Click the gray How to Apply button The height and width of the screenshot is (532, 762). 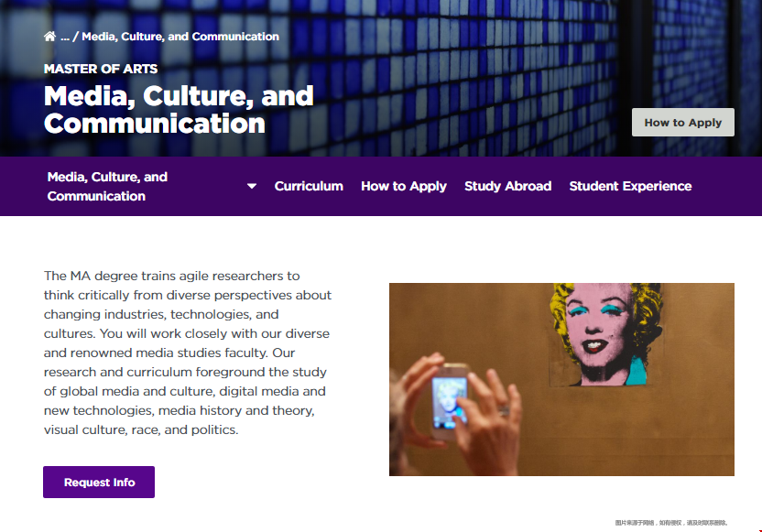tap(683, 123)
